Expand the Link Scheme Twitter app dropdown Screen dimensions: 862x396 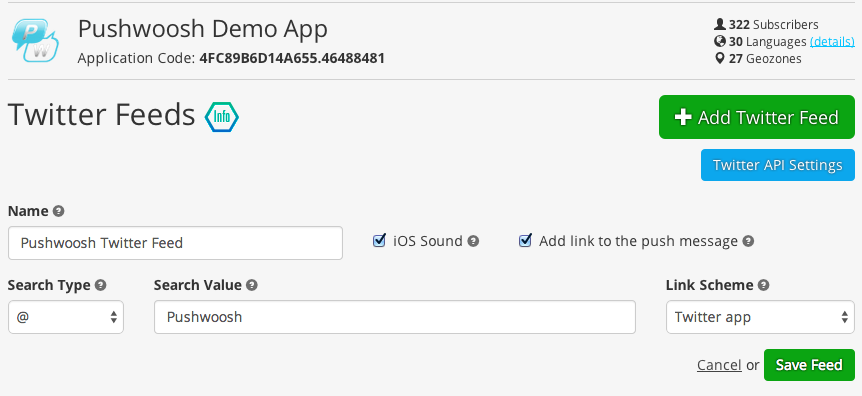tap(760, 317)
